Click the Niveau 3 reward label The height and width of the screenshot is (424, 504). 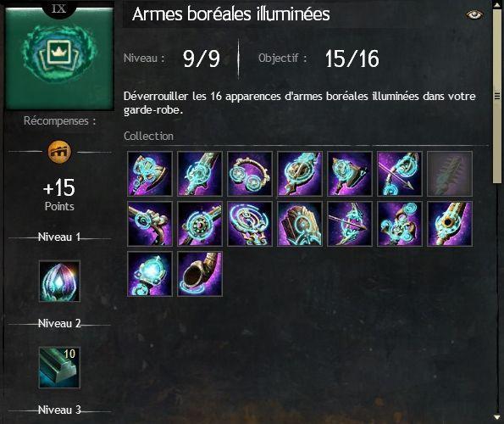[x=59, y=410]
